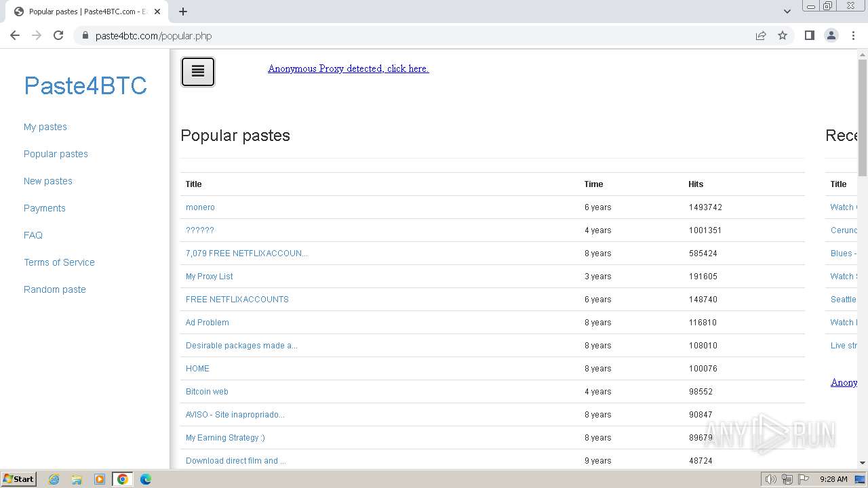Viewport: 868px width, 488px height.
Task: Open the Windows Start menu
Action: (18, 479)
